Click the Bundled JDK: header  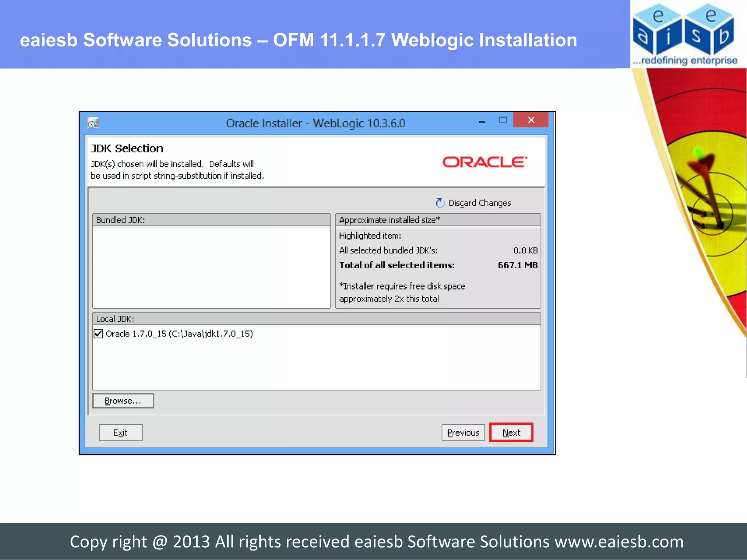pos(212,220)
